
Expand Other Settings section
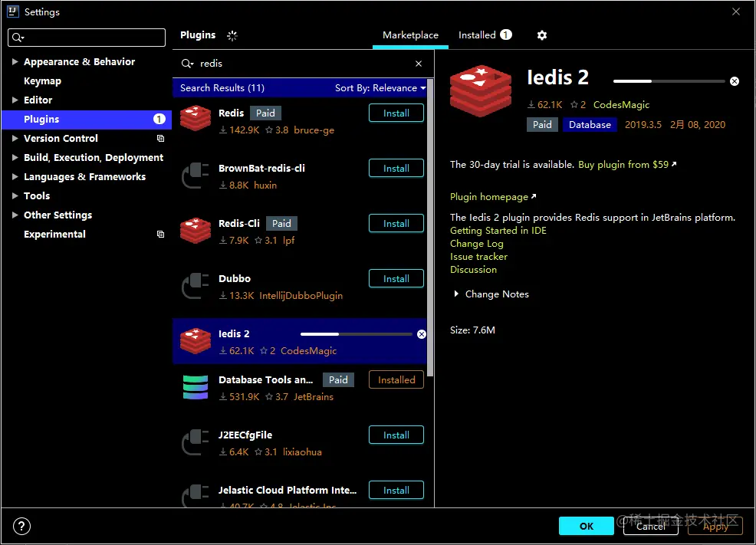click(x=15, y=215)
